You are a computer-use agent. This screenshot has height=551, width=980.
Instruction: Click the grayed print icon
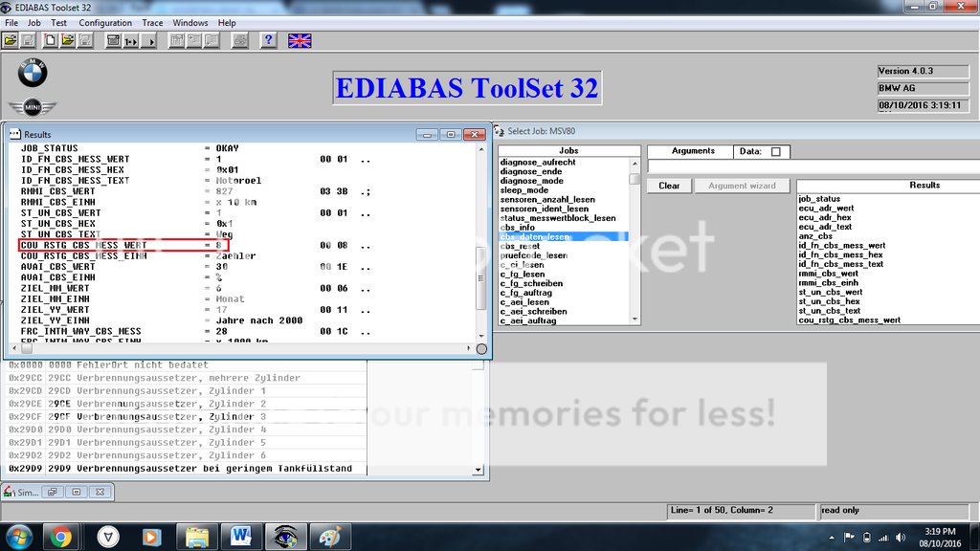[239, 41]
